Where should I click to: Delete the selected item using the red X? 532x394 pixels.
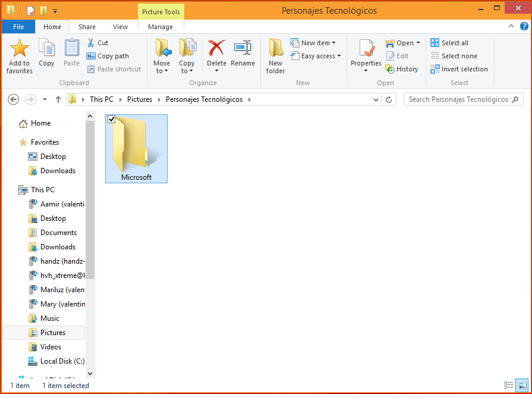click(x=216, y=49)
